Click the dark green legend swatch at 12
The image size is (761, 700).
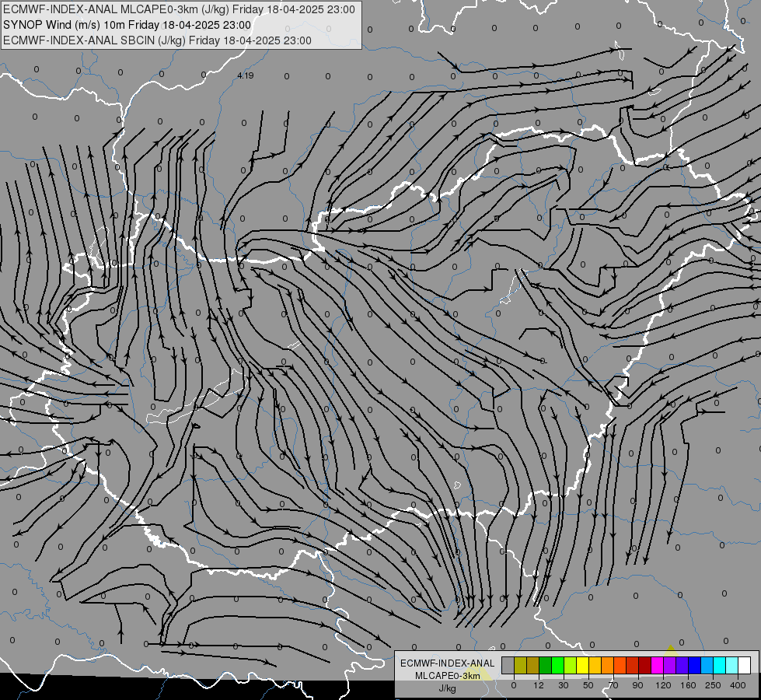[546, 665]
